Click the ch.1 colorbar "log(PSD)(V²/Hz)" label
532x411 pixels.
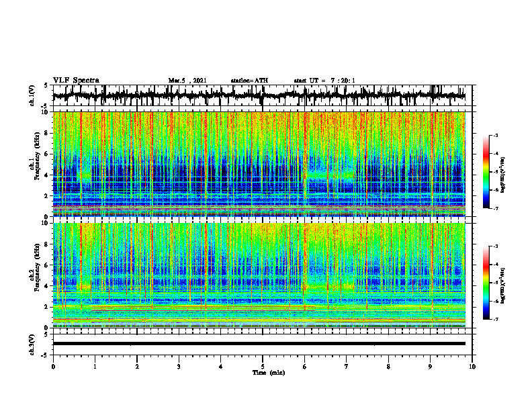pos(503,175)
